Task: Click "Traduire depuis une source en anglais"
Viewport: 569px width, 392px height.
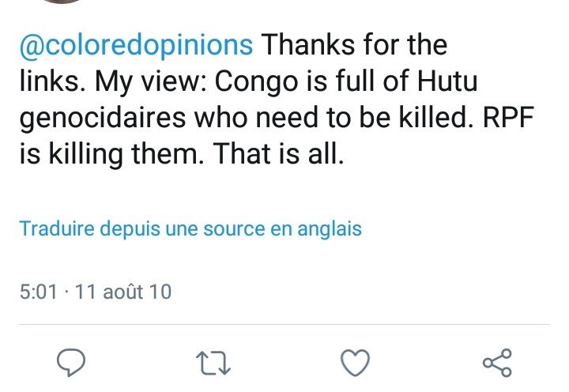Action: [190, 229]
